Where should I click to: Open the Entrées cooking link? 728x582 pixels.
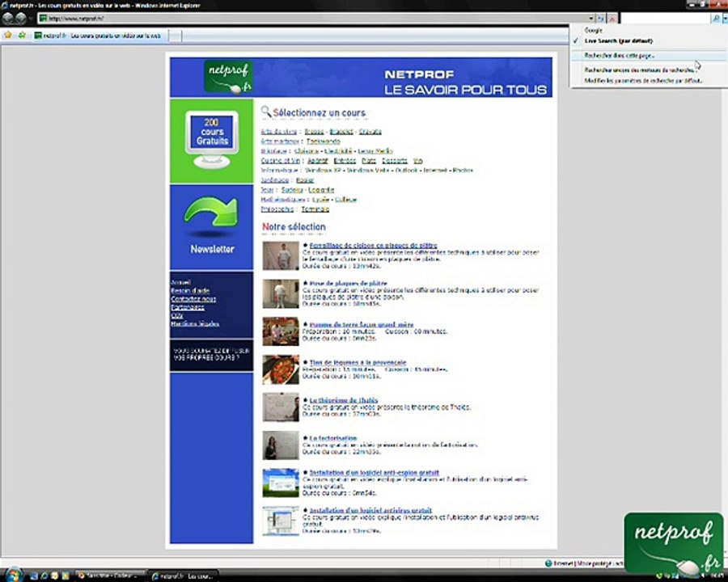tap(345, 161)
